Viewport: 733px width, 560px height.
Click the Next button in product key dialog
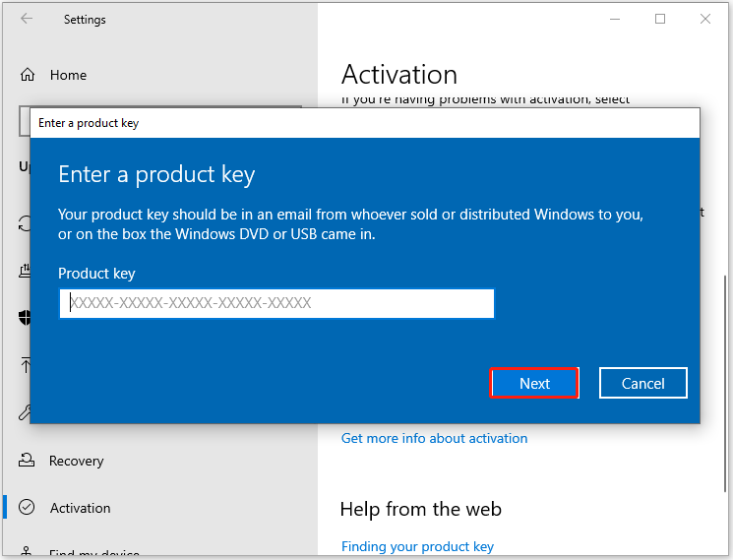(x=534, y=383)
